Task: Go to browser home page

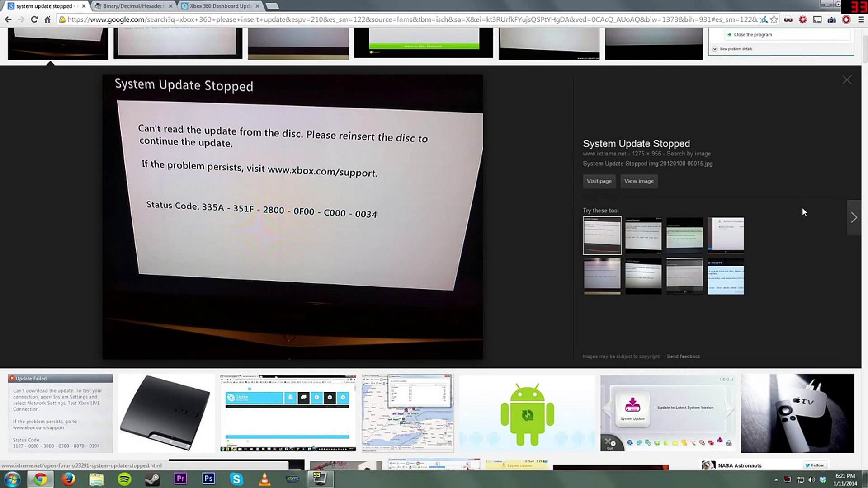Action: (x=47, y=19)
